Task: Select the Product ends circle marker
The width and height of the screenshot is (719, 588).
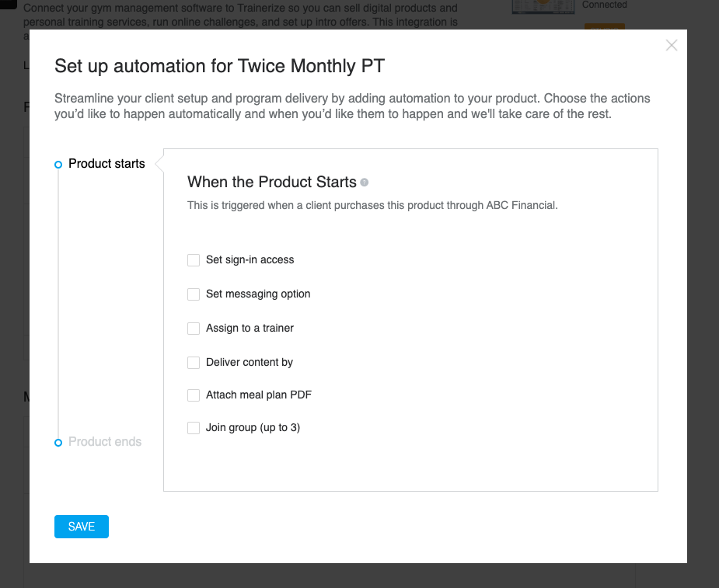Action: click(x=58, y=443)
